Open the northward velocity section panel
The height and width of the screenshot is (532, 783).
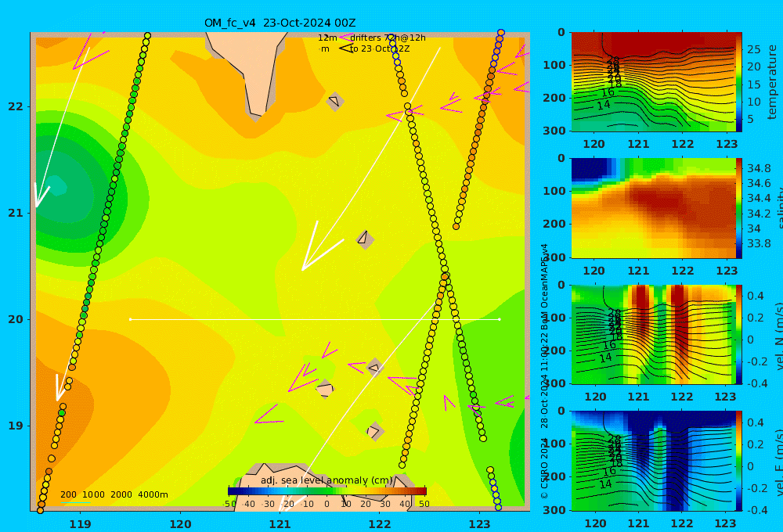tap(653, 334)
